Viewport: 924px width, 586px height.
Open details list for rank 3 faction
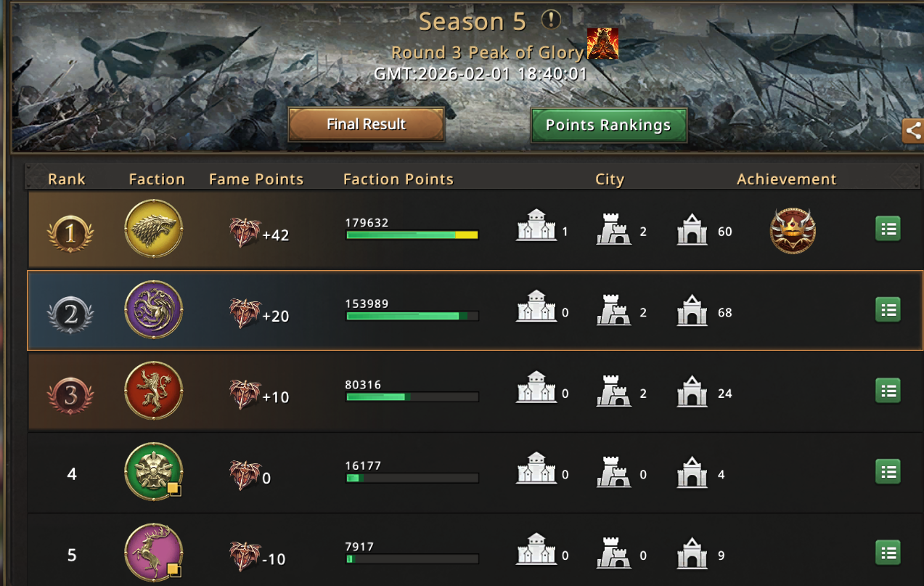tap(888, 391)
